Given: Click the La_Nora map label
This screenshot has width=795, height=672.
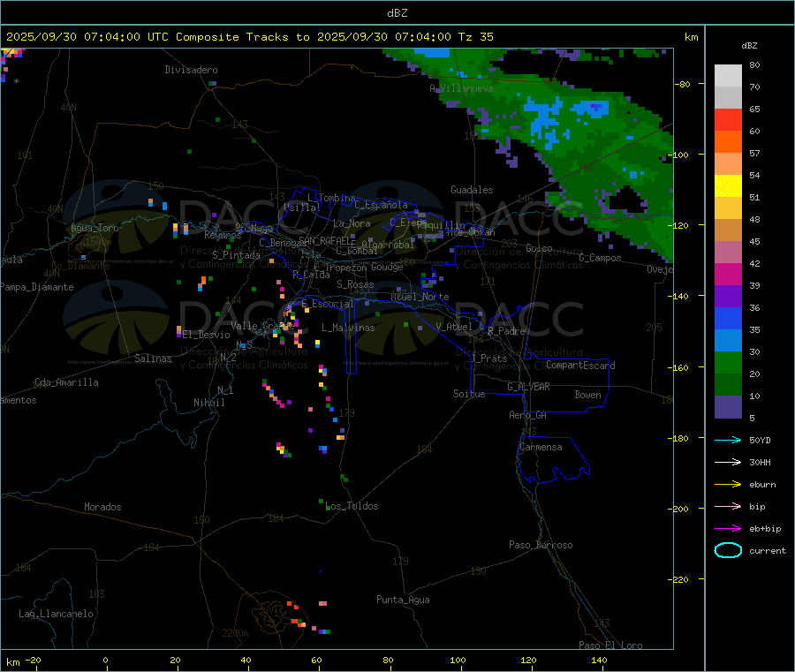Looking at the screenshot, I should coord(352,224).
